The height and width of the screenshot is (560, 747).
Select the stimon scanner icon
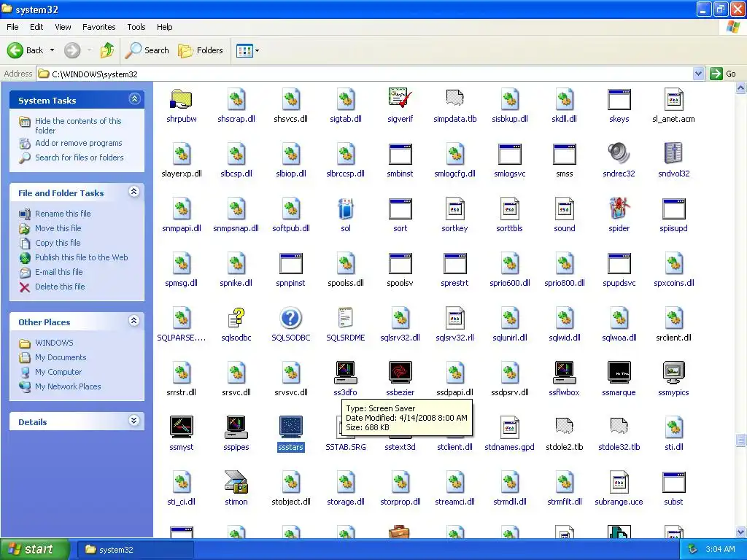pyautogui.click(x=236, y=483)
